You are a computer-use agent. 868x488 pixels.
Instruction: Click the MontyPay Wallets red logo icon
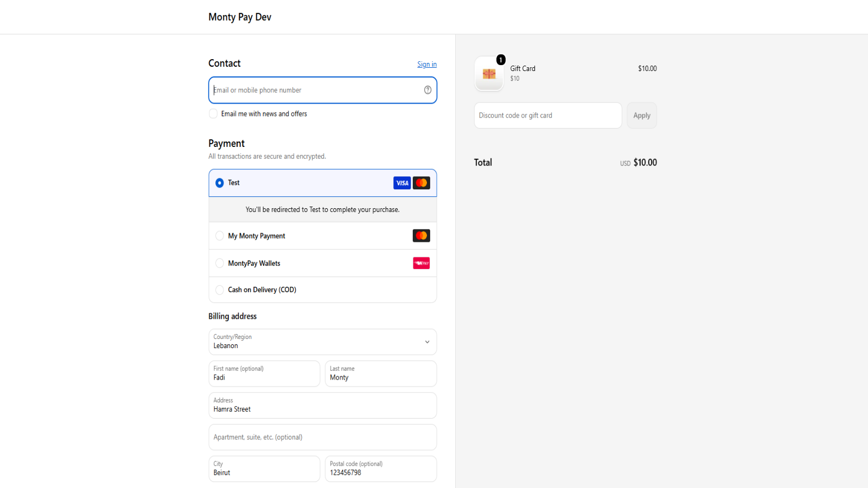tap(422, 263)
